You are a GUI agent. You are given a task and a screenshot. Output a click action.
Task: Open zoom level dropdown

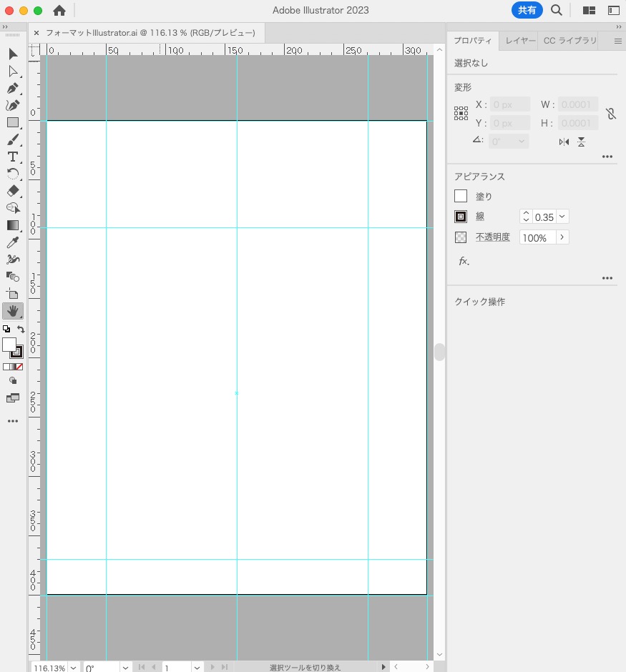click(x=73, y=668)
